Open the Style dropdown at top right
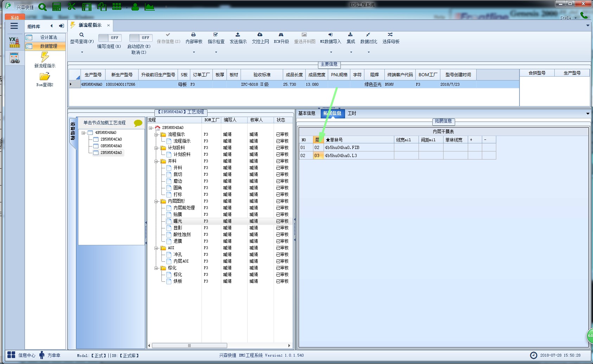 click(568, 18)
